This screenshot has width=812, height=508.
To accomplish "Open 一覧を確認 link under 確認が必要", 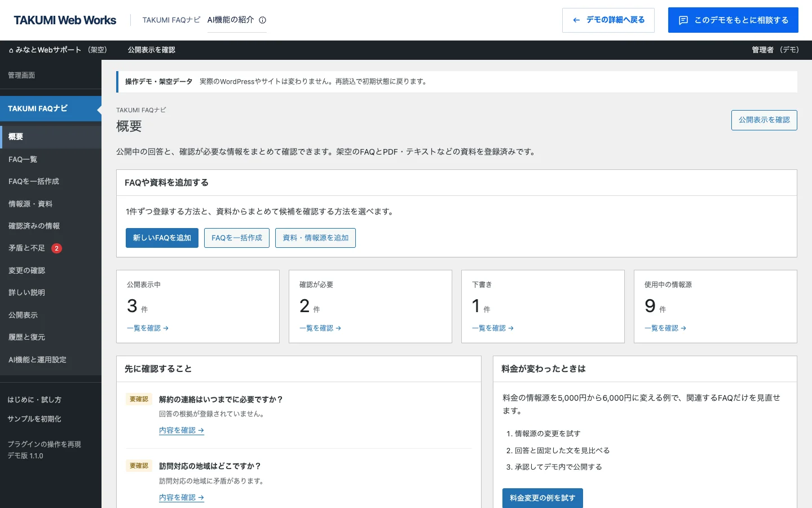I will pyautogui.click(x=320, y=328).
